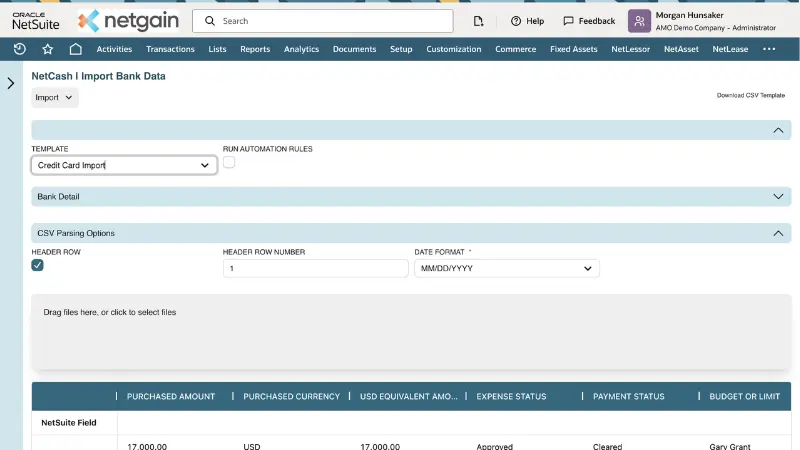800x450 pixels.
Task: Show more menus via ellipsis icon
Action: 769,49
